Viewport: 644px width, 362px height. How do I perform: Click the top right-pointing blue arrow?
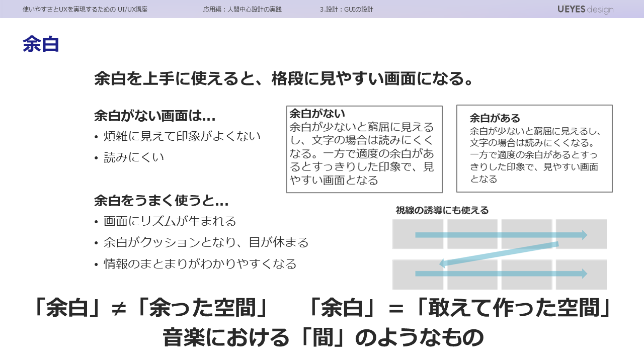501,235
